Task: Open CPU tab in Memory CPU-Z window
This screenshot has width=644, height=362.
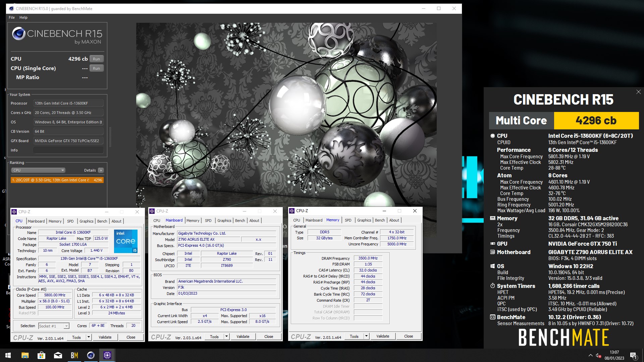Action: click(297, 220)
